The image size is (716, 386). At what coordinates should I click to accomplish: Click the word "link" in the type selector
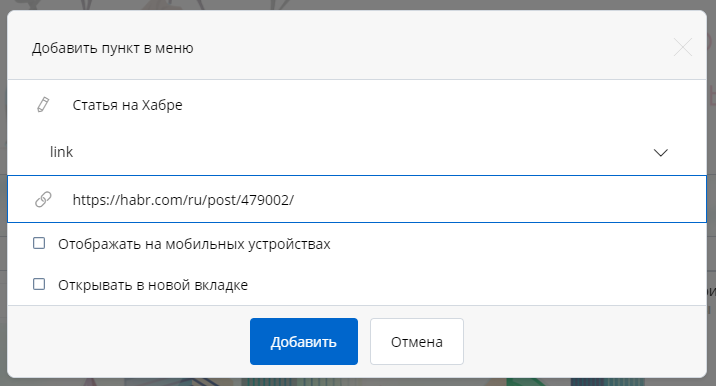click(x=62, y=152)
